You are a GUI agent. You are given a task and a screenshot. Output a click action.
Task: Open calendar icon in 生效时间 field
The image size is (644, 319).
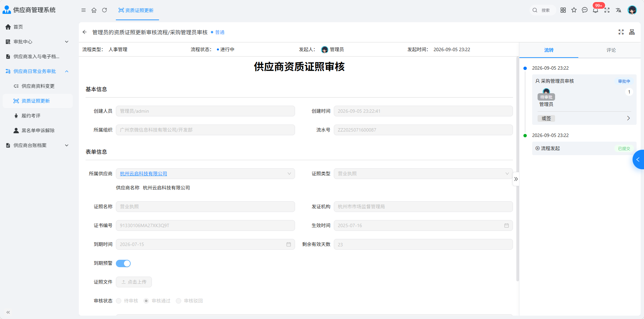coord(507,225)
